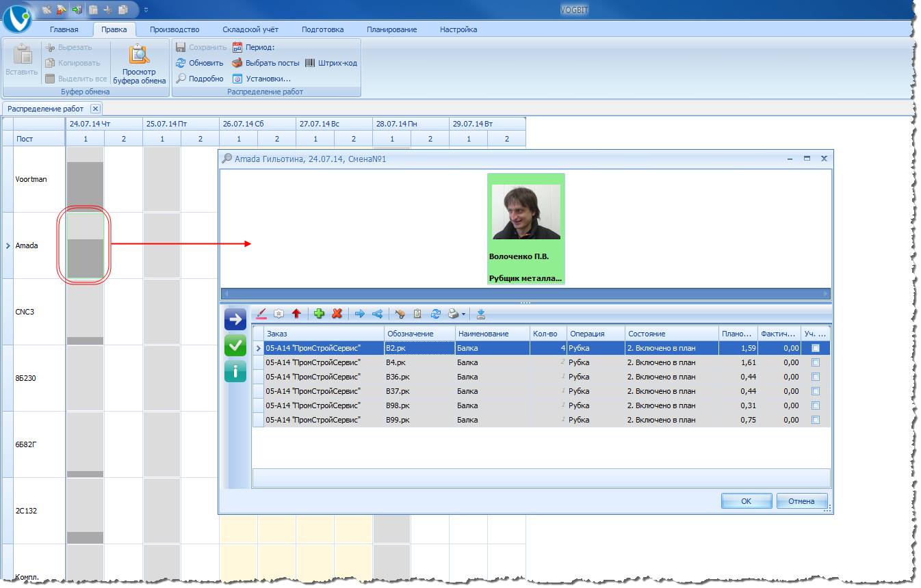Image resolution: width=921 pixels, height=588 pixels.
Task: Open the printer dropdown arrow
Action: point(463,315)
